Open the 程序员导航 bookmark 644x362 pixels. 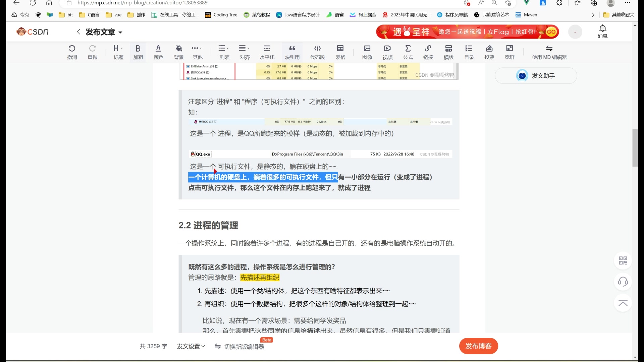pyautogui.click(x=452, y=15)
